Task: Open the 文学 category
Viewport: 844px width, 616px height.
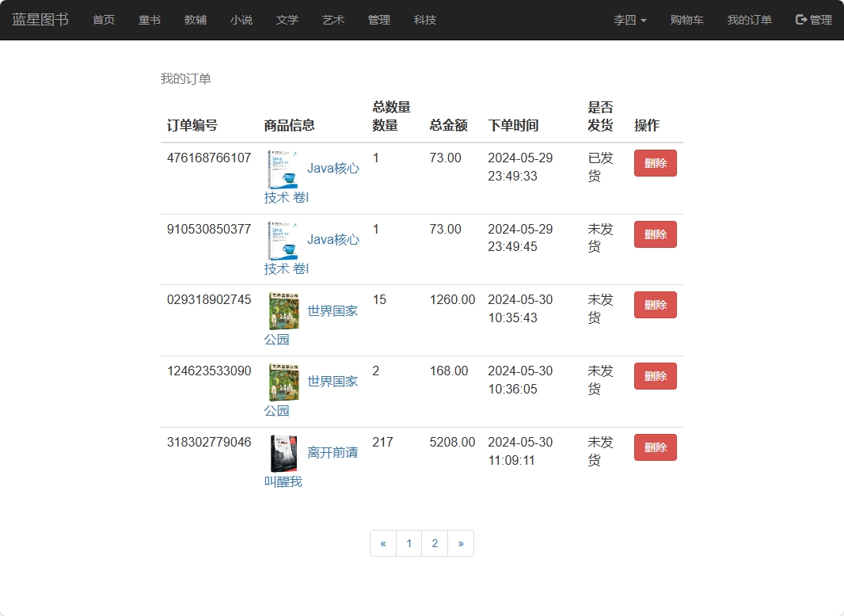Action: tap(287, 21)
